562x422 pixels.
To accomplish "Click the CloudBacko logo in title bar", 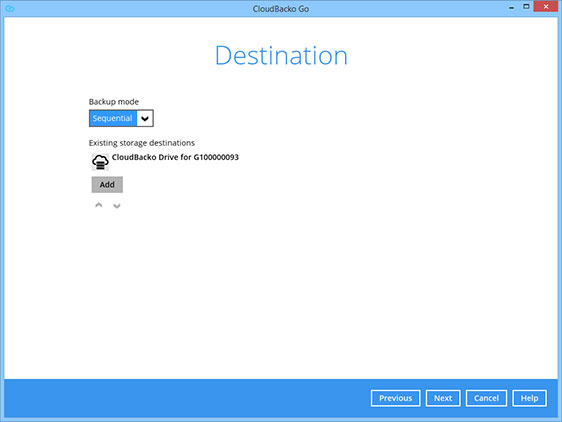I will tap(10, 8).
